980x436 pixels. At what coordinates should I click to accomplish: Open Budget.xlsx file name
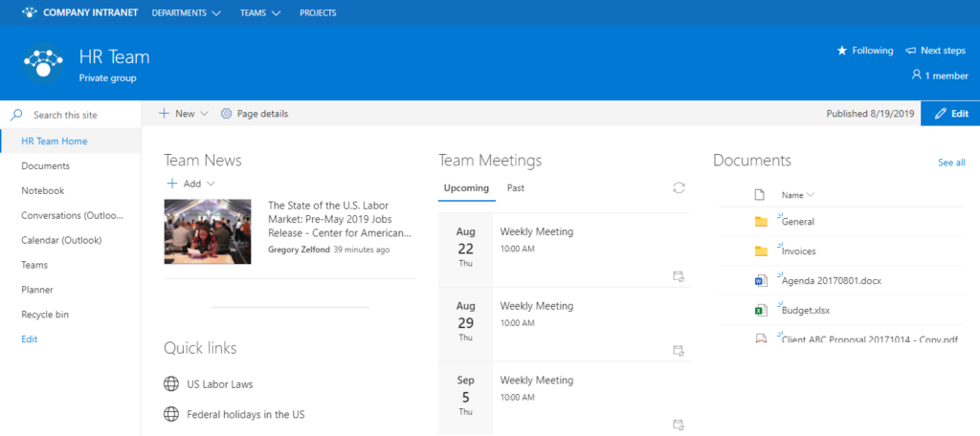coord(806,311)
